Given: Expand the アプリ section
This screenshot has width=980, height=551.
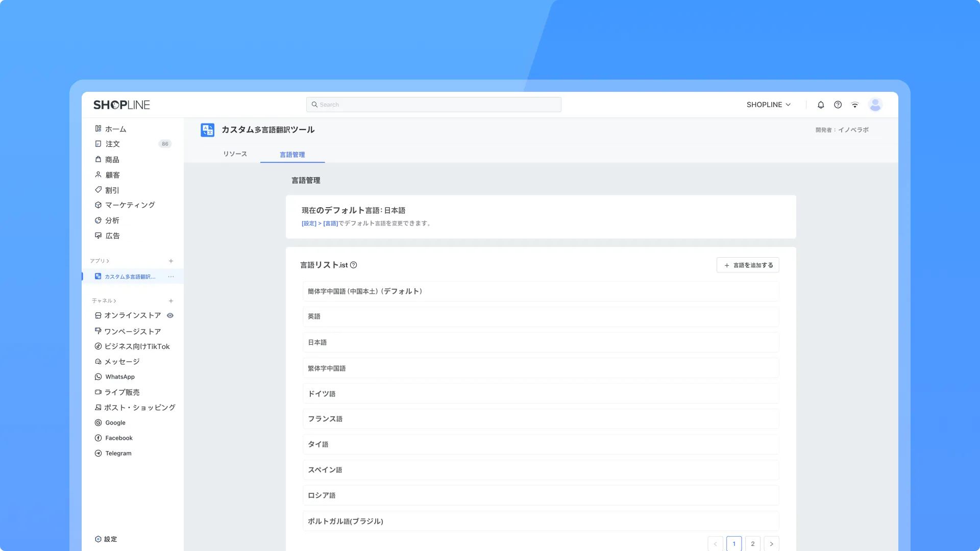Looking at the screenshot, I should (x=100, y=261).
